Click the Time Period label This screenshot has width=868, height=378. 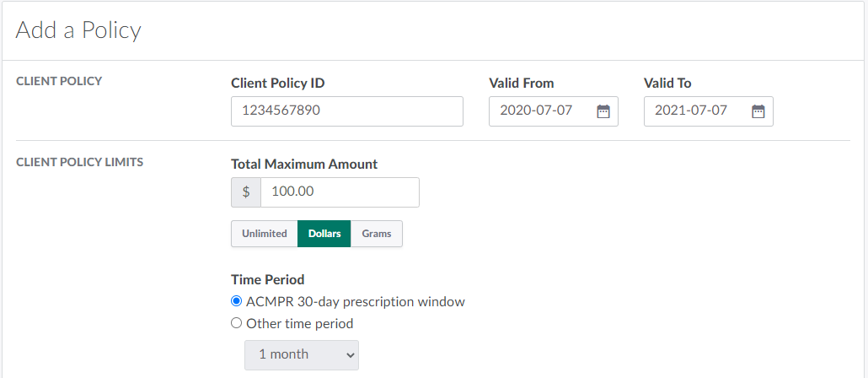pos(267,279)
